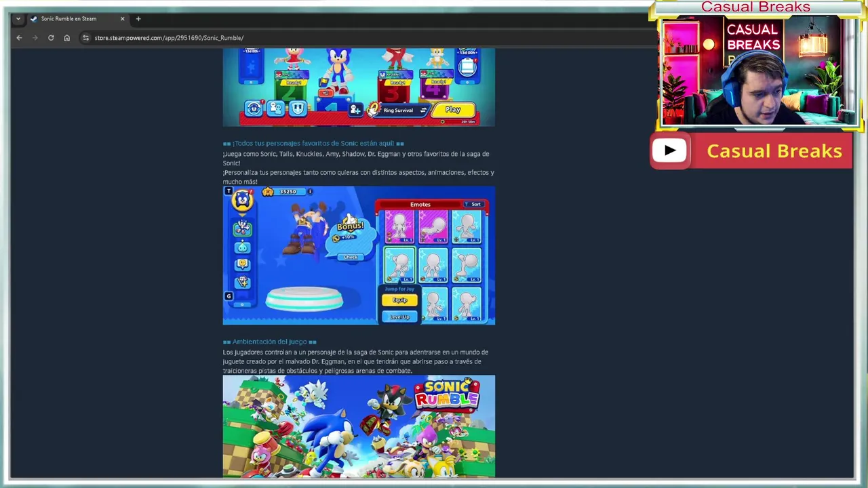The height and width of the screenshot is (488, 868).
Task: Click the Emotes panel header
Action: pos(420,204)
